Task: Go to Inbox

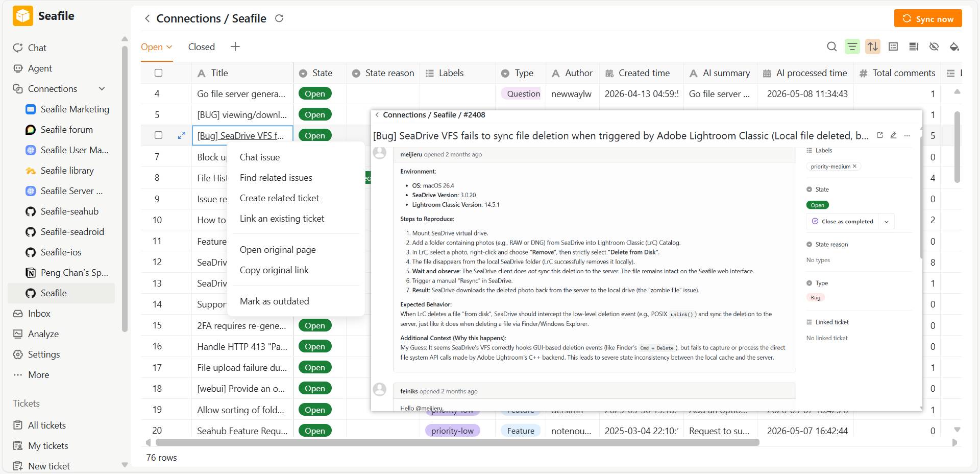Action: [39, 313]
